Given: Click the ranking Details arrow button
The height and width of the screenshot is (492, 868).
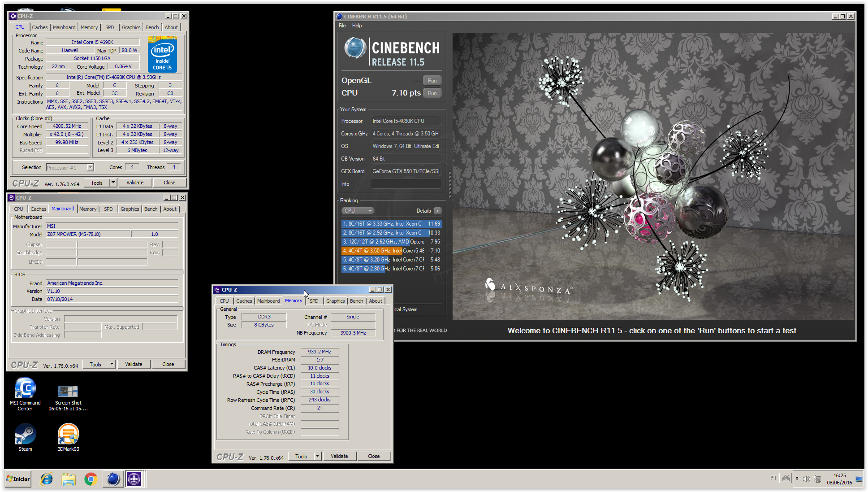Looking at the screenshot, I should pos(438,211).
